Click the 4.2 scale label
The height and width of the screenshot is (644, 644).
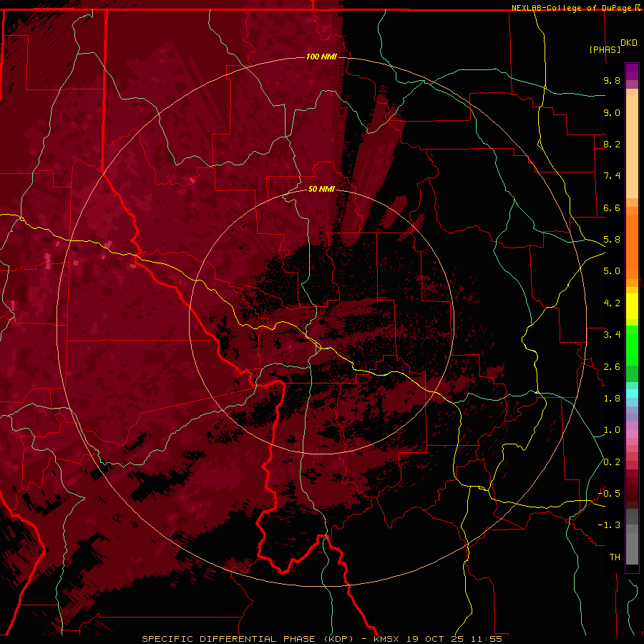[x=612, y=303]
